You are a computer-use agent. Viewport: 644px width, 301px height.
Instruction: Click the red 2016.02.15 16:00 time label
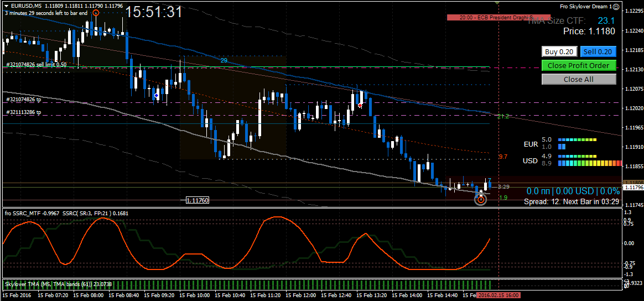click(x=498, y=295)
